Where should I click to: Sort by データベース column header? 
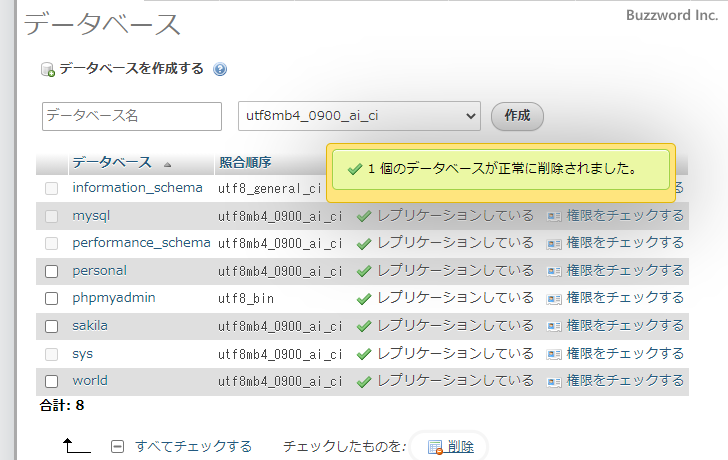112,162
